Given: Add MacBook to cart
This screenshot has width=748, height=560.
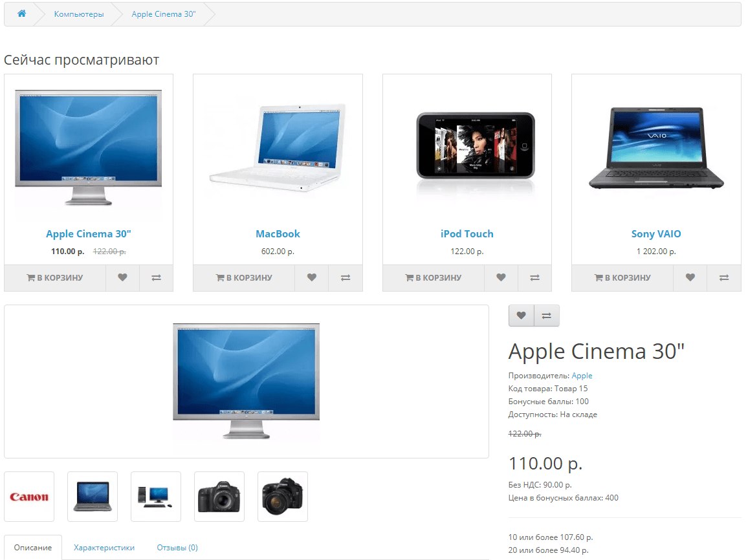Looking at the screenshot, I should [244, 277].
